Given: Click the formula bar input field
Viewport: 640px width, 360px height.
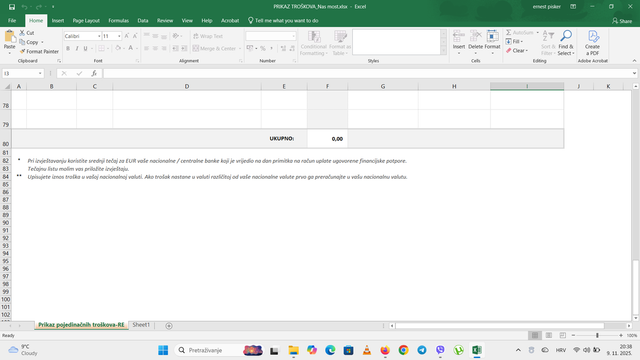Looking at the screenshot, I should [x=367, y=73].
